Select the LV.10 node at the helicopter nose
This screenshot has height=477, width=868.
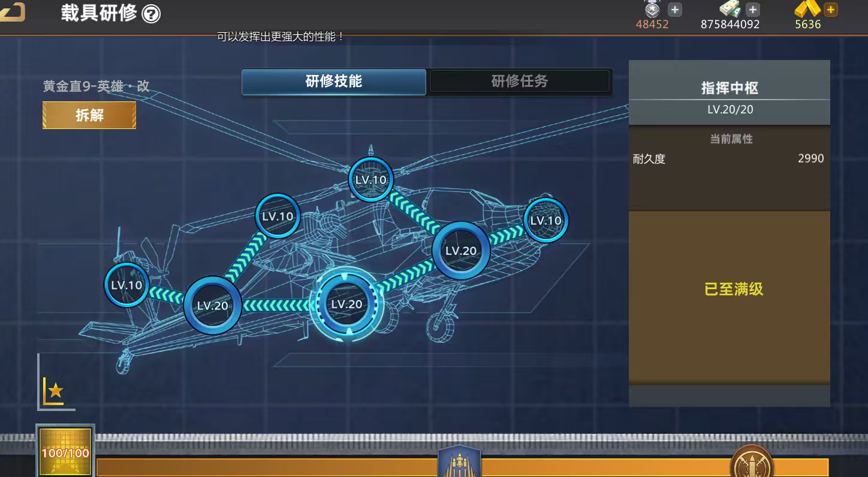(545, 220)
